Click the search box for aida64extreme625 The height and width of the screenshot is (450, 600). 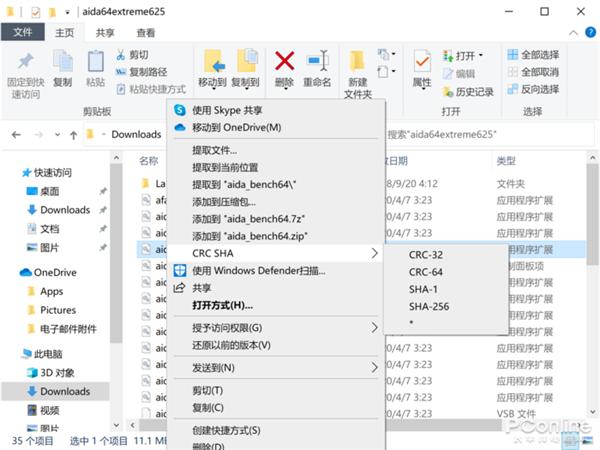click(x=490, y=135)
